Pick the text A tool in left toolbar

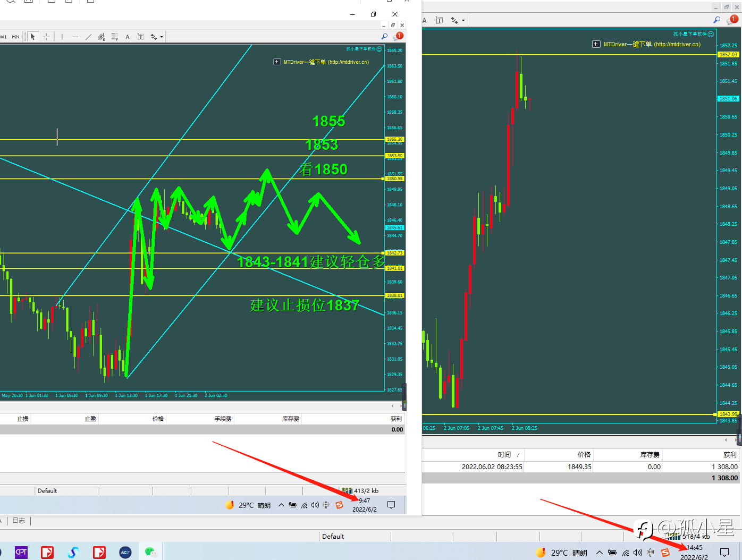tap(128, 37)
